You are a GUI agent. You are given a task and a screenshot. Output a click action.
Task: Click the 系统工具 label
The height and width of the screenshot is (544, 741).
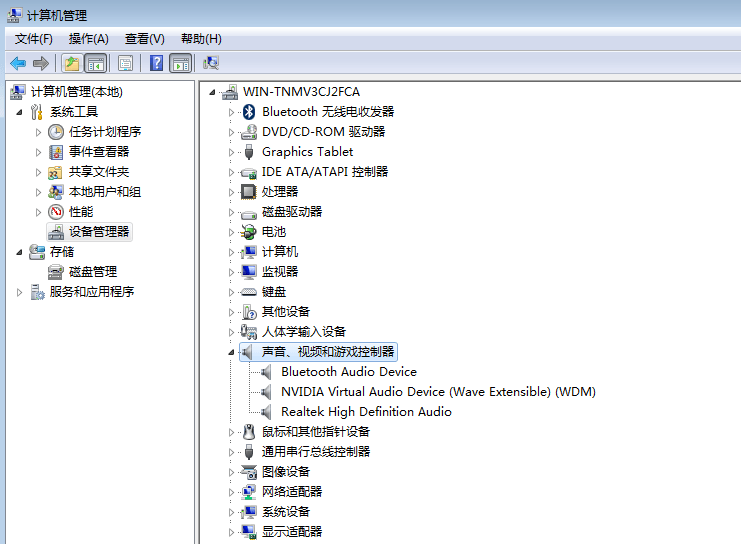[x=74, y=112]
